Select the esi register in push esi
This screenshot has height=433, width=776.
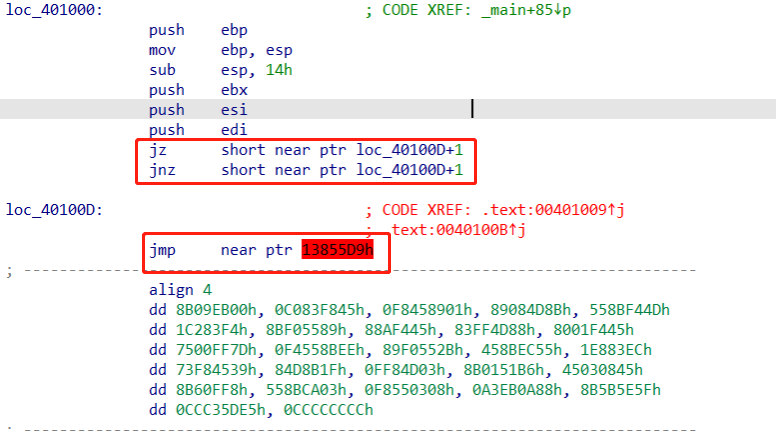click(233, 110)
